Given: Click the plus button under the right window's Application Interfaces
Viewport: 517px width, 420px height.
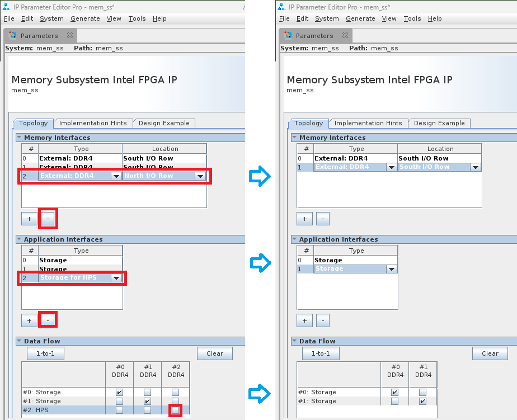Looking at the screenshot, I should pos(304,320).
